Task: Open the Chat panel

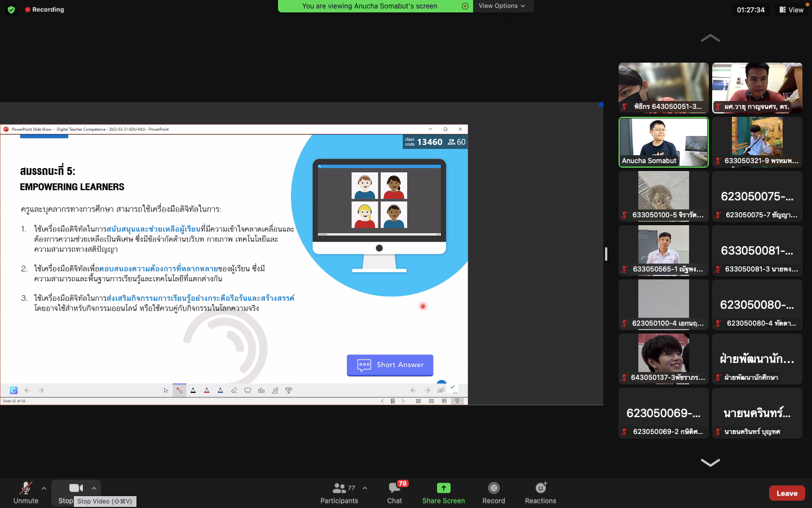Action: [x=395, y=492]
